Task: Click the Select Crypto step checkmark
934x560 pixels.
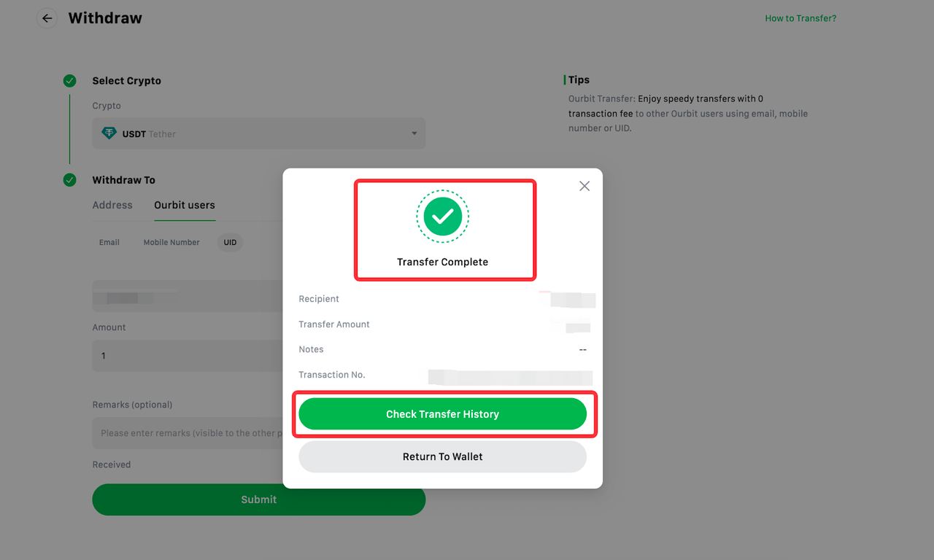Action: click(x=69, y=81)
